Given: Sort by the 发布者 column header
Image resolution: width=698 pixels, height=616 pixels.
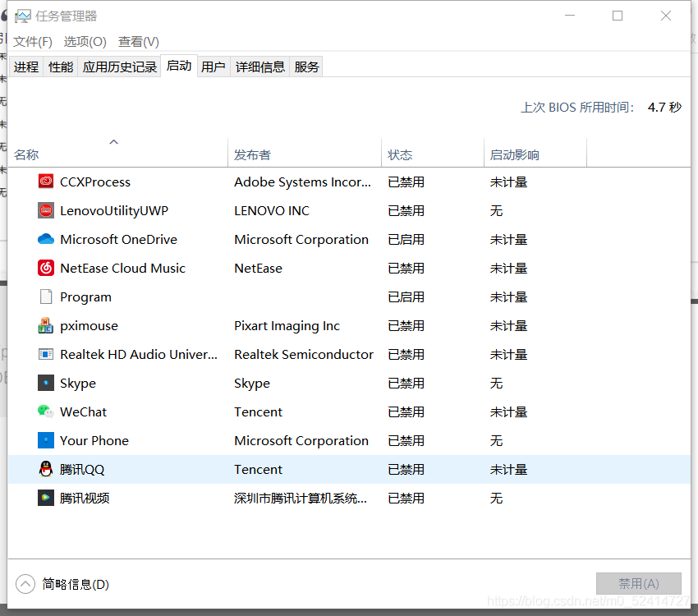Looking at the screenshot, I should (305, 153).
